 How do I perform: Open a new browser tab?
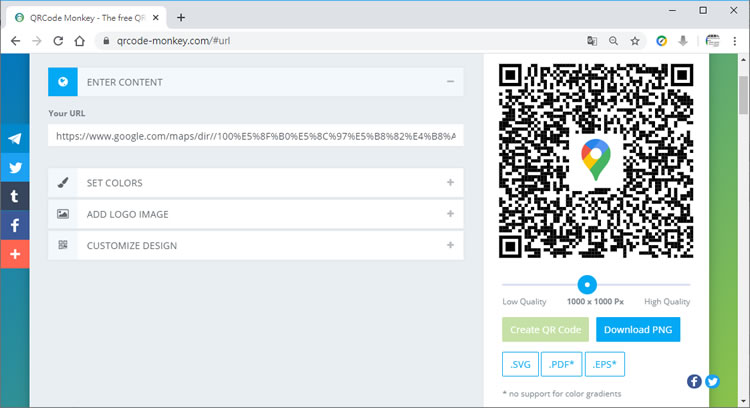point(181,18)
